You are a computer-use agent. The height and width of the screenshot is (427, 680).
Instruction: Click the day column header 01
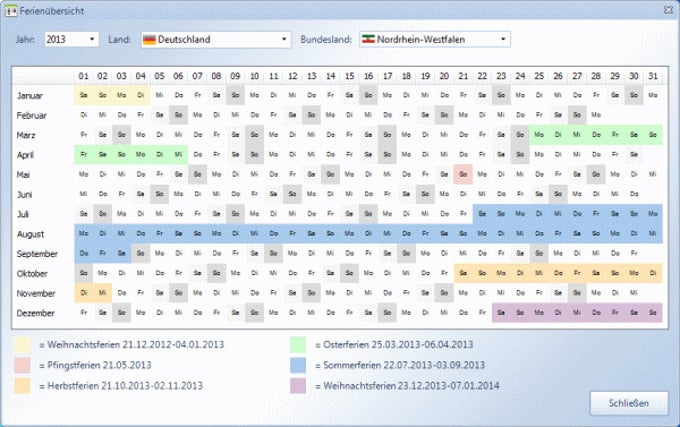click(84, 76)
